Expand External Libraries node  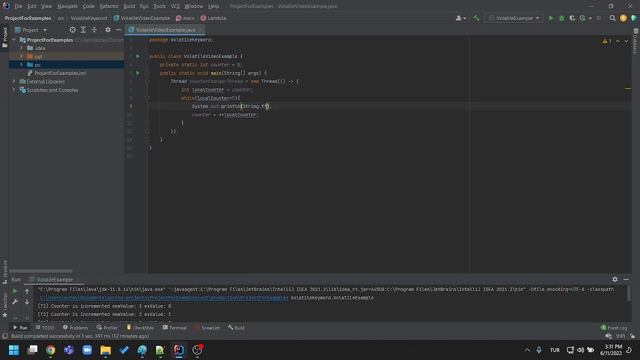coord(14,81)
